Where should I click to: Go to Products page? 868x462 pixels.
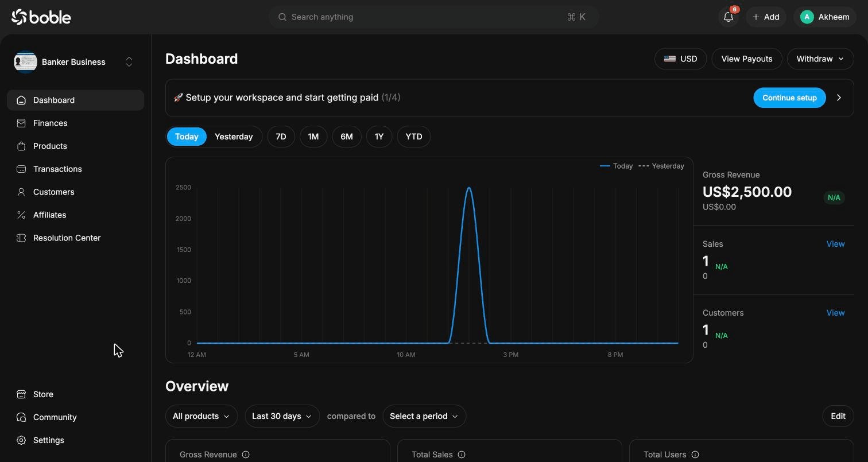75,146
